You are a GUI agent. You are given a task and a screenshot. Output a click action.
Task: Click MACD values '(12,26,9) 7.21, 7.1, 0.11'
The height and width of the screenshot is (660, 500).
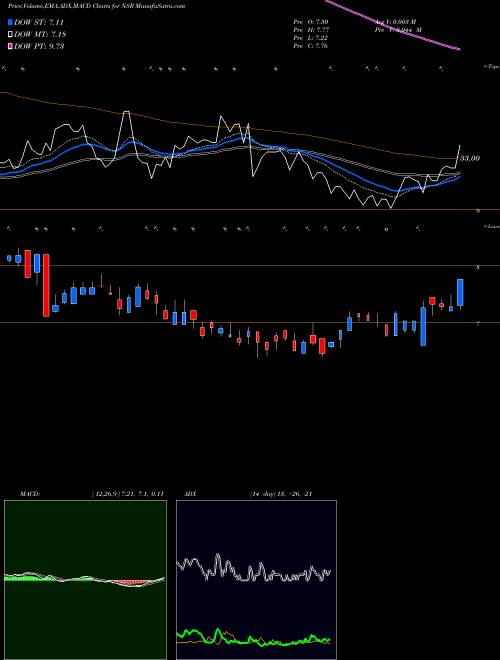click(x=127, y=494)
